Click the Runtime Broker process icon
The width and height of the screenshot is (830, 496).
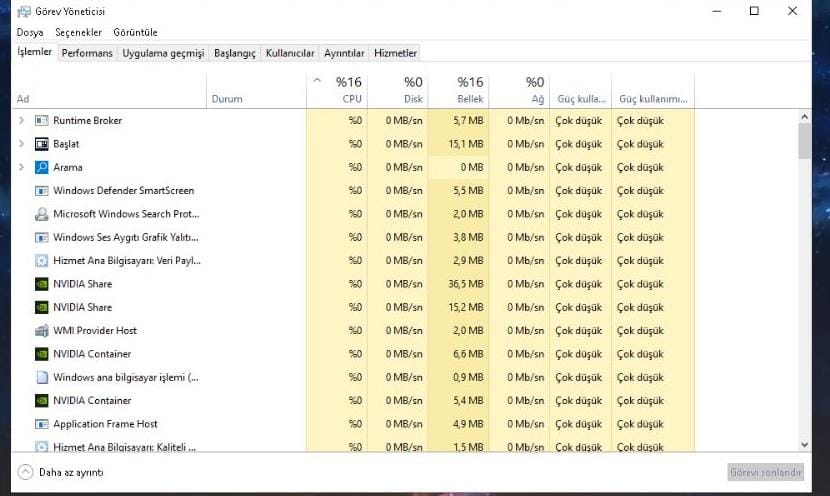point(41,121)
